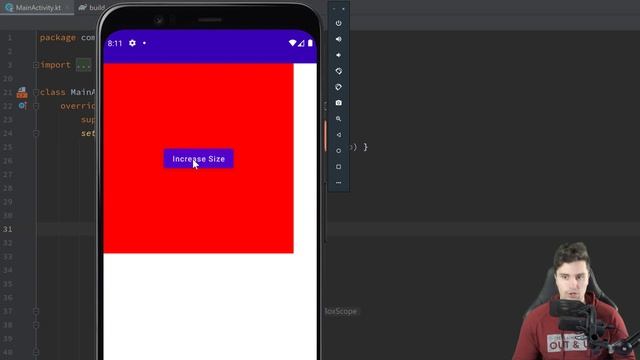The height and width of the screenshot is (360, 640).
Task: Rotate the emulator left
Action: [x=338, y=71]
